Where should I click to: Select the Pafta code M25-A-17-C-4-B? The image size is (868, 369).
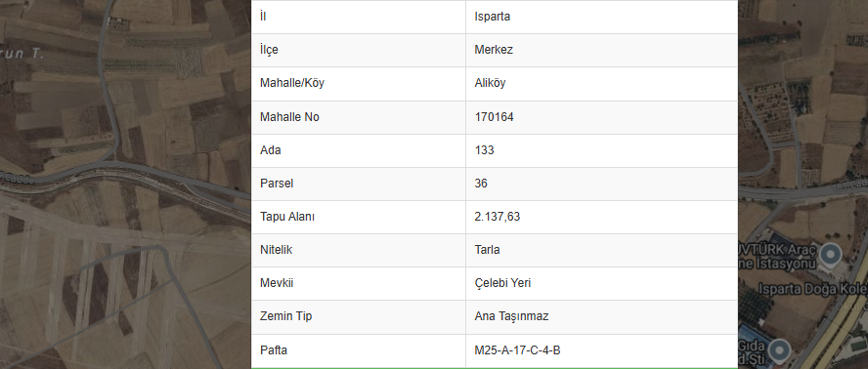[518, 350]
